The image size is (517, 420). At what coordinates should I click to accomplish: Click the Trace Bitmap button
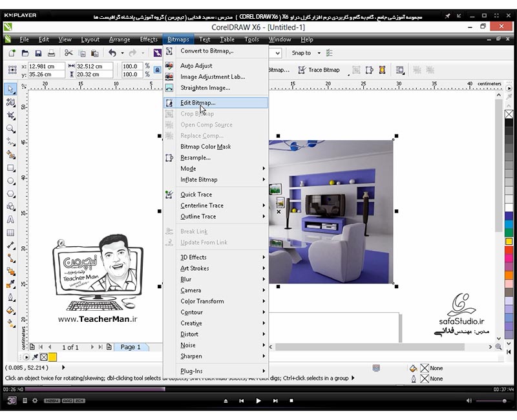(x=319, y=70)
